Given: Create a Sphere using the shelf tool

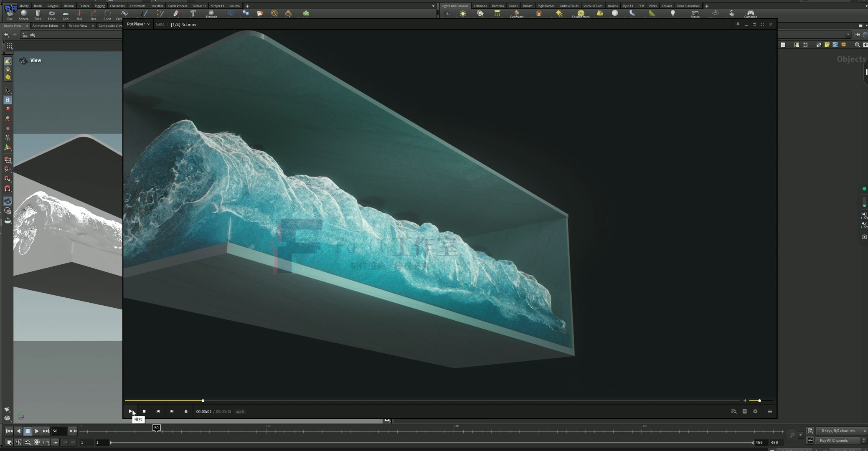Looking at the screenshot, I should coord(23,14).
